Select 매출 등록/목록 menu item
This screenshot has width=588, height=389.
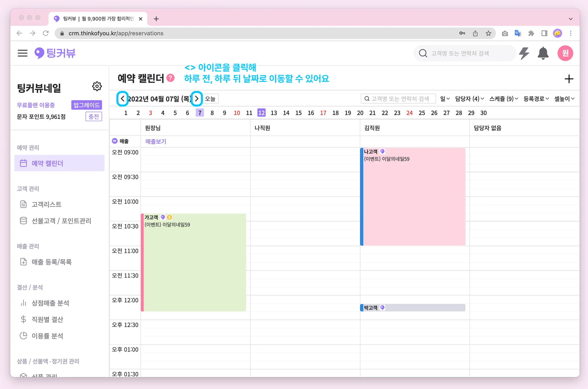point(52,262)
